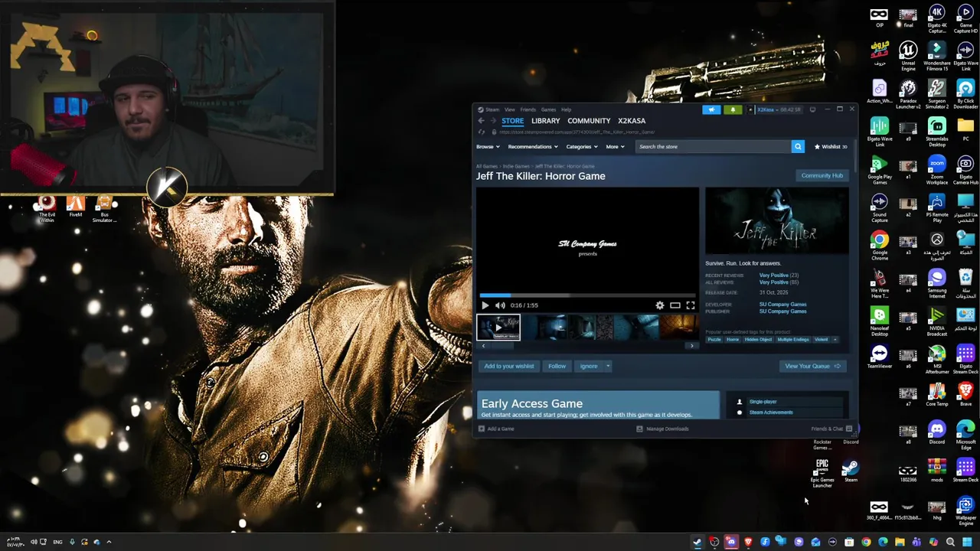Open the X2KASA profile tab
Image resolution: width=980 pixels, height=551 pixels.
coord(632,121)
